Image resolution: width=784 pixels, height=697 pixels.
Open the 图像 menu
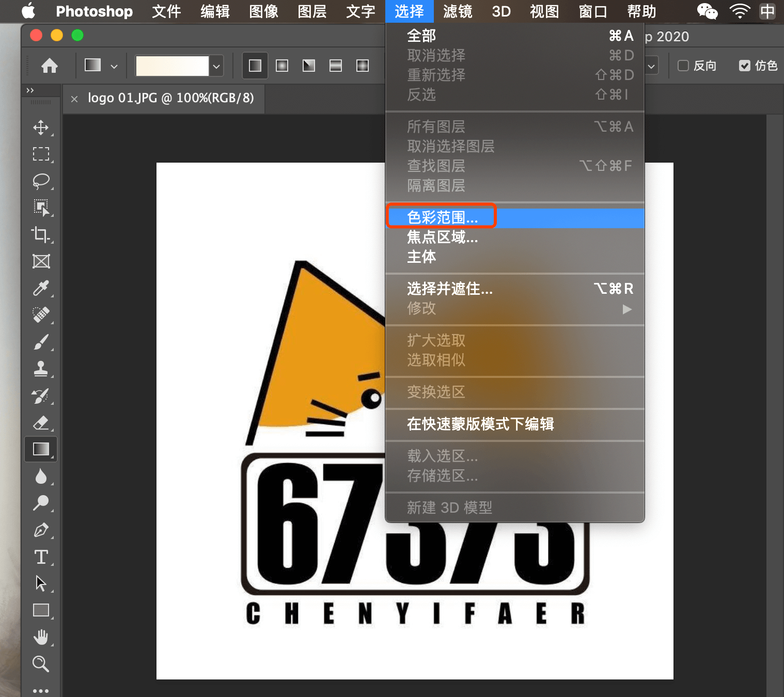[263, 11]
